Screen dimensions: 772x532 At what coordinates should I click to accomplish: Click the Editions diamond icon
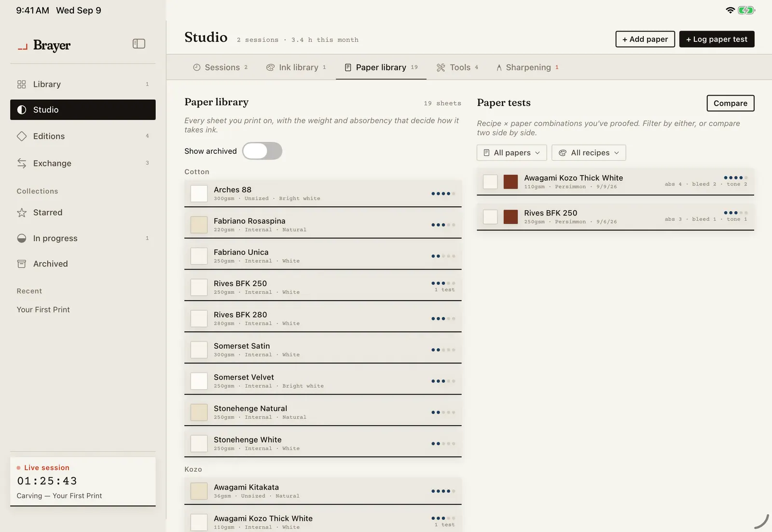coord(22,136)
